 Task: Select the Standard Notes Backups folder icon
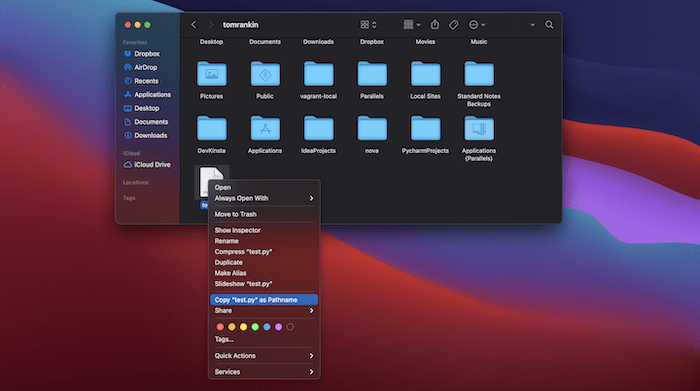click(x=479, y=74)
